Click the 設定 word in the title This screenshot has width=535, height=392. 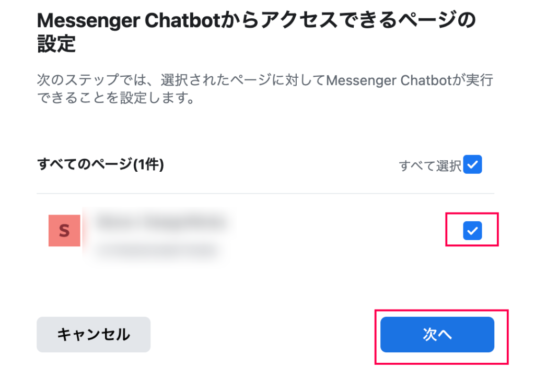(56, 44)
